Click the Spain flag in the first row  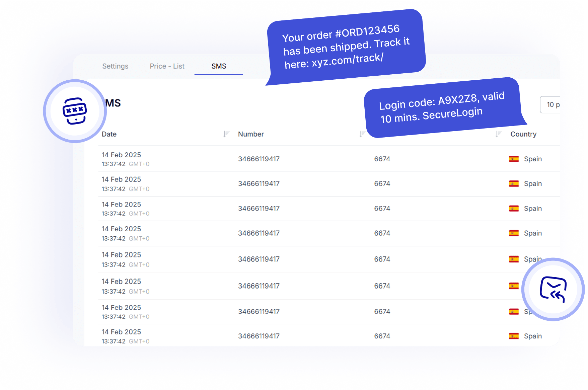point(514,159)
